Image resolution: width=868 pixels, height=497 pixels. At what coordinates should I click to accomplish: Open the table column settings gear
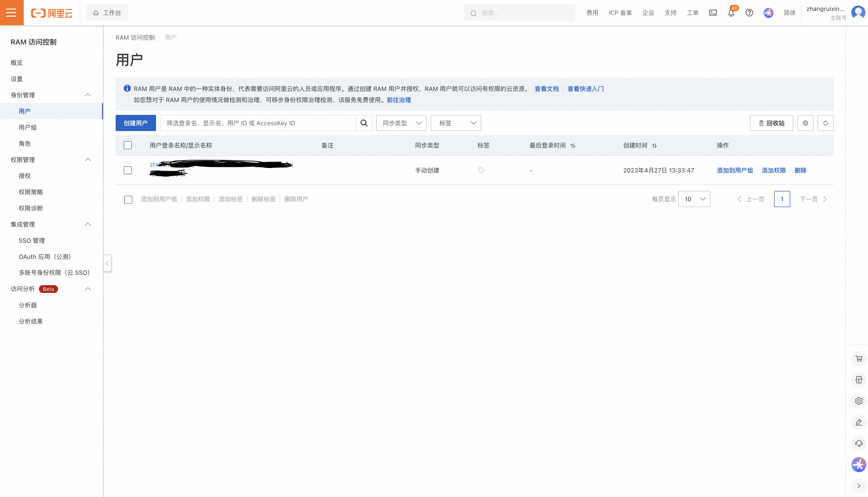(805, 123)
